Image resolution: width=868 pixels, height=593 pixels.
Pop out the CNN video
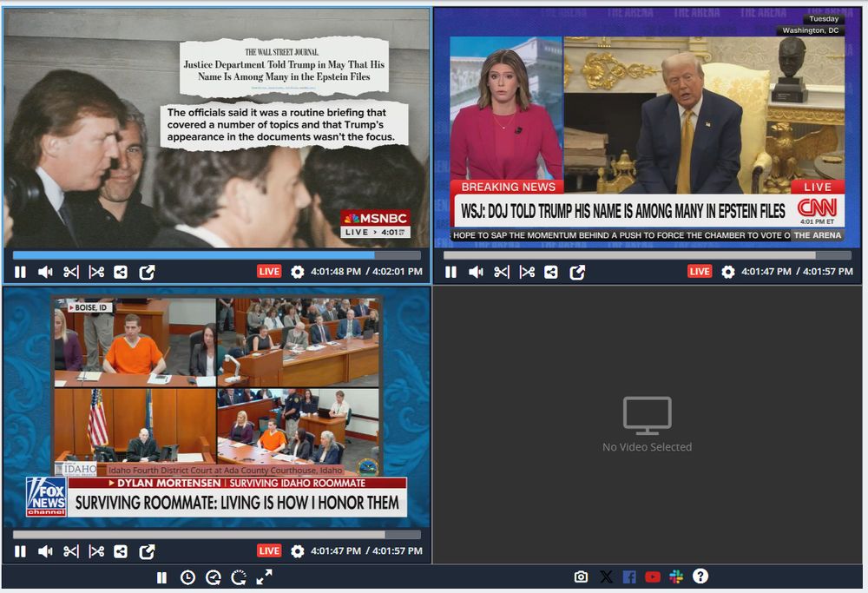[577, 272]
